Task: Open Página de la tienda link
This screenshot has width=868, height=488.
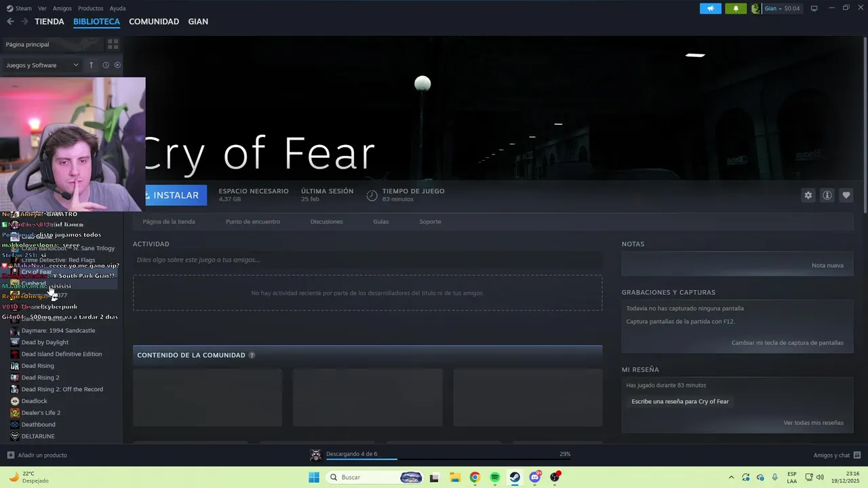Action: (169, 222)
